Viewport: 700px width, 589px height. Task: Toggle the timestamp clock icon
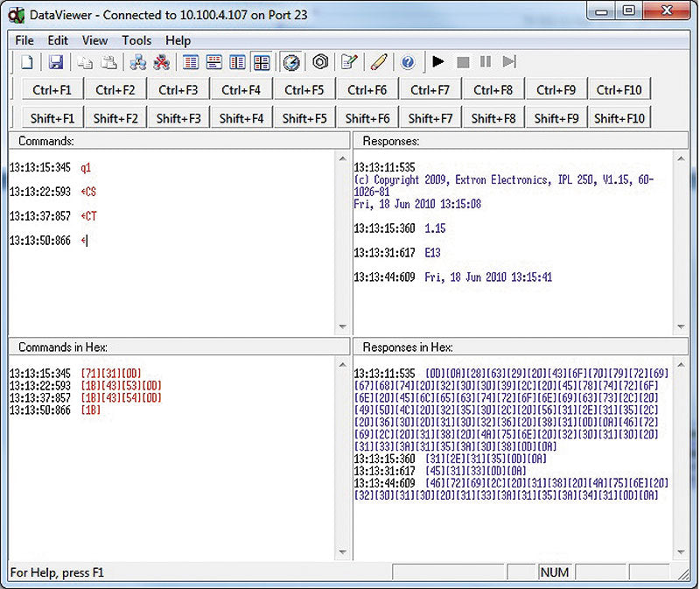pos(291,62)
